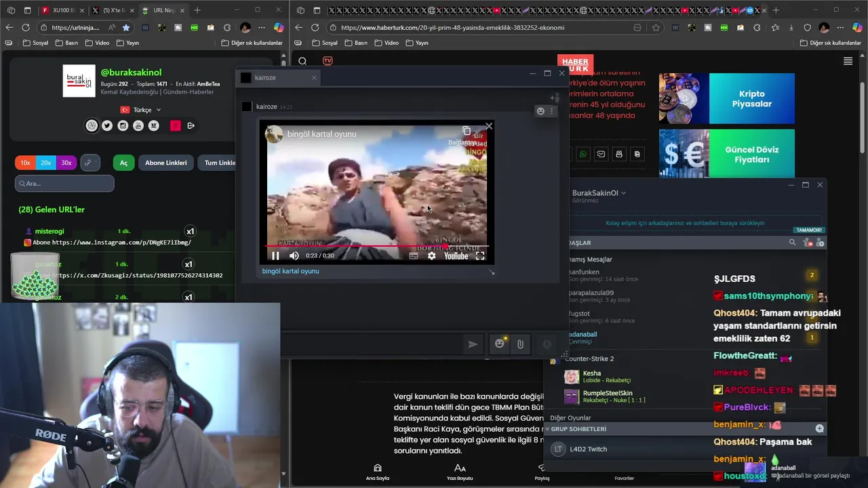Click x1 counter on misterogi row

(x=191, y=231)
